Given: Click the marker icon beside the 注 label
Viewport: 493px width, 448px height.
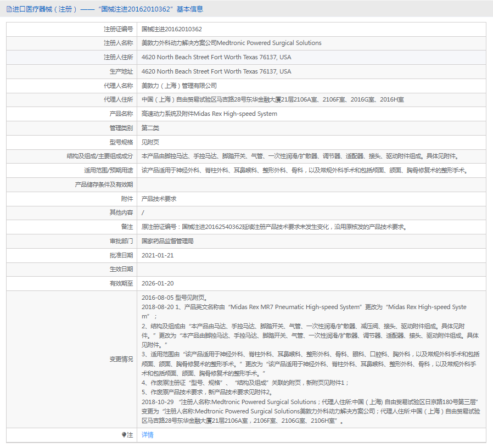Looking at the screenshot, I should (124, 435).
